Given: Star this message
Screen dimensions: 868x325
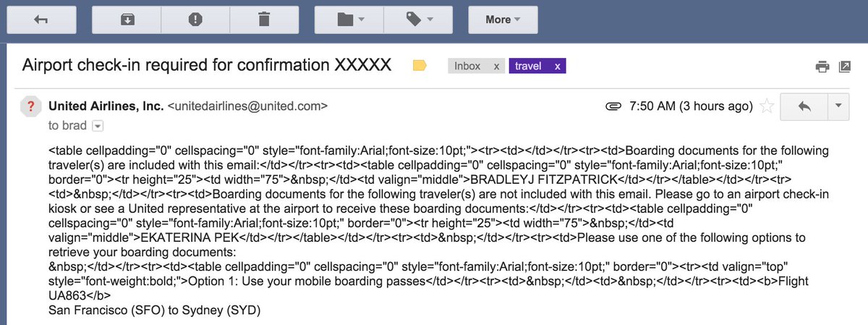Looking at the screenshot, I should [767, 106].
